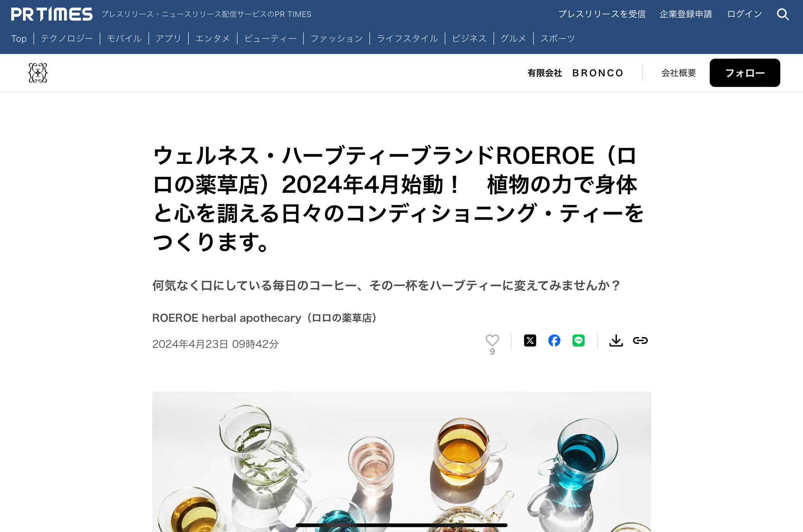
Task: Open the ライフスタイル category
Action: 407,38
